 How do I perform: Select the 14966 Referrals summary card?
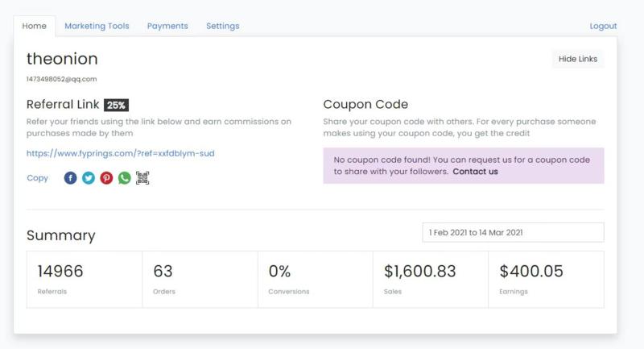(x=85, y=279)
